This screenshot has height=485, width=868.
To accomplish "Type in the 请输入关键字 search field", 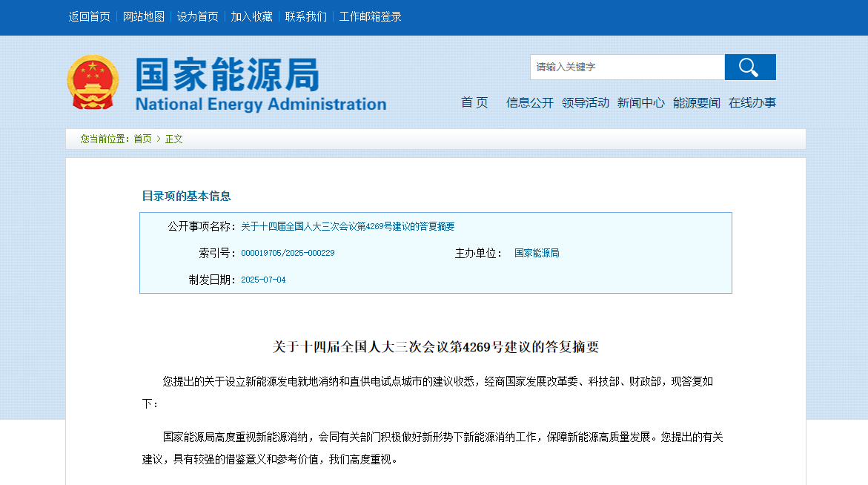I will pyautogui.click(x=626, y=67).
